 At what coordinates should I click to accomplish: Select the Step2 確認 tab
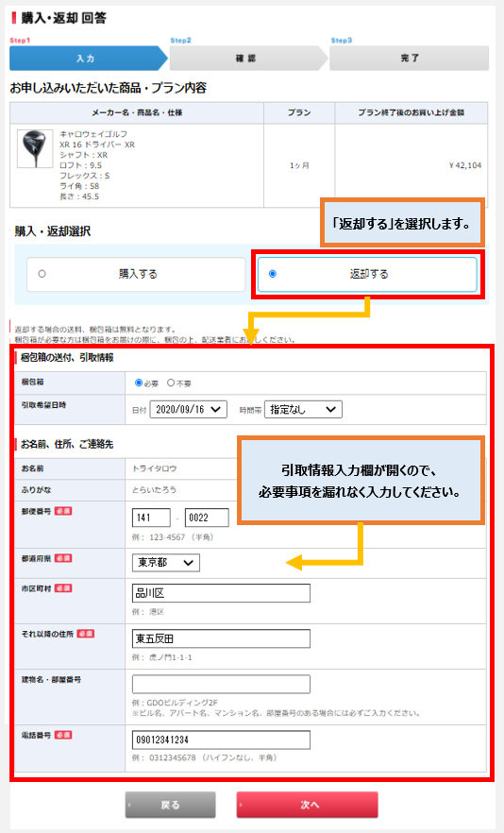click(248, 59)
